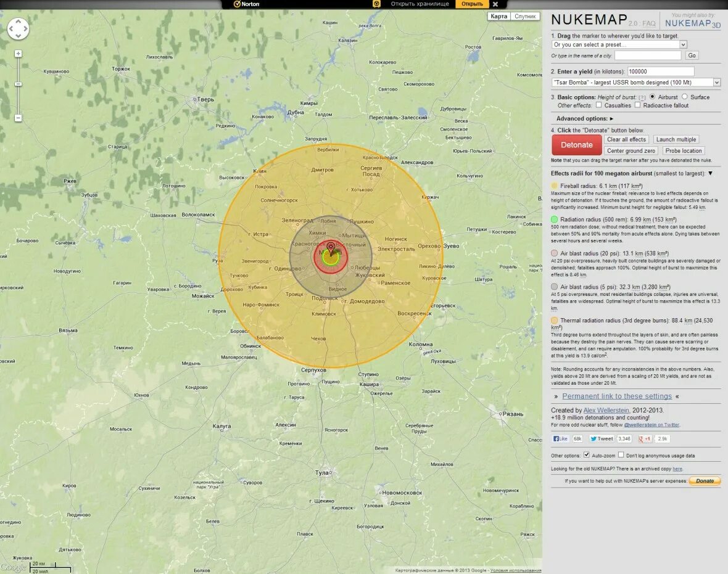Click the Google logo on map

tap(14, 567)
